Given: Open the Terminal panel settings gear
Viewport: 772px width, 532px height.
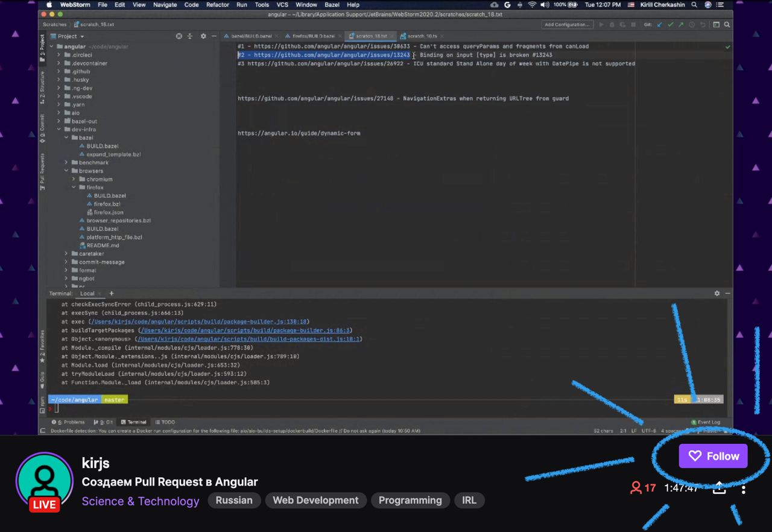Looking at the screenshot, I should pos(717,293).
